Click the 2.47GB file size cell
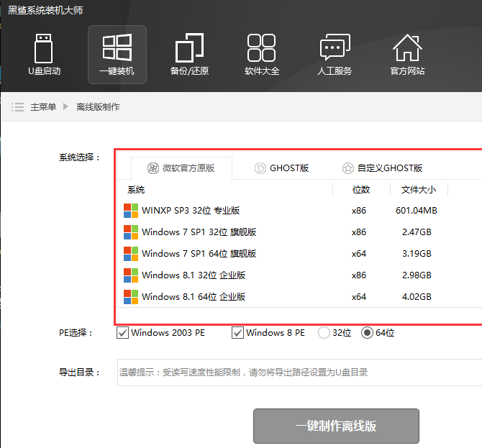The image size is (482, 448). (417, 232)
